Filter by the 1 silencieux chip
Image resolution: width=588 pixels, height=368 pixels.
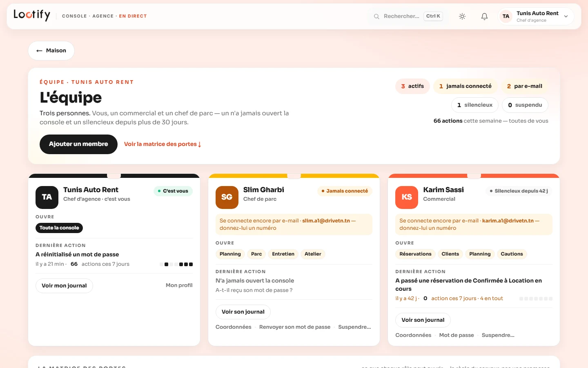[475, 105]
